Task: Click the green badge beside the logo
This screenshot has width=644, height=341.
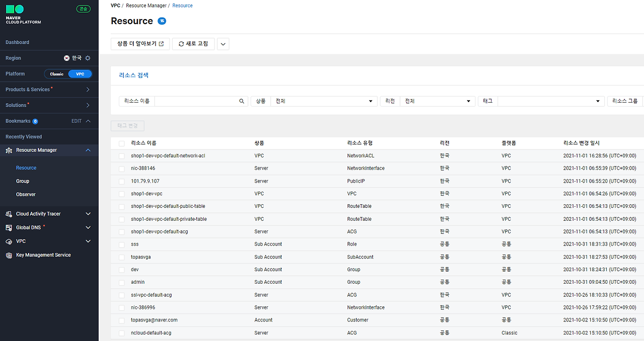Action: [84, 9]
